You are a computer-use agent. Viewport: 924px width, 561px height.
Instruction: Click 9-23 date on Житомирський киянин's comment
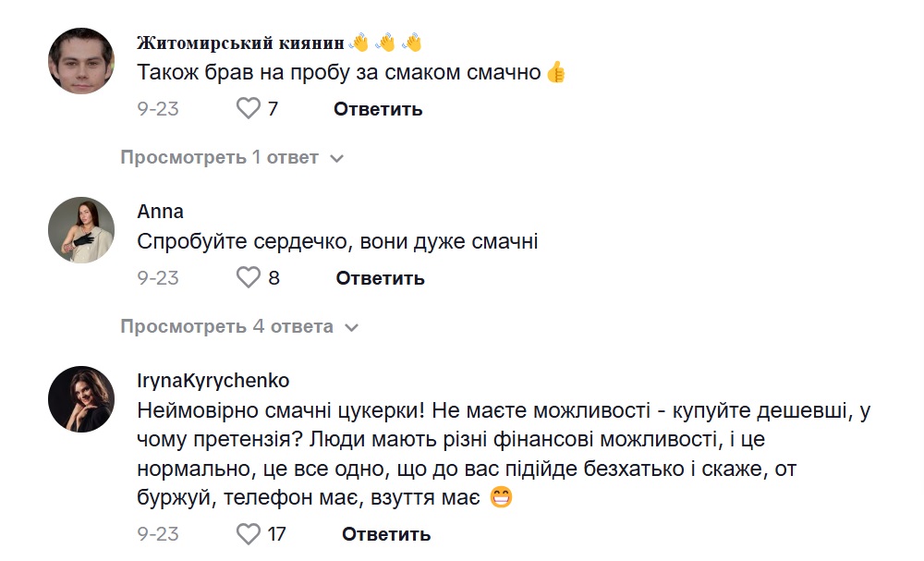tap(158, 109)
